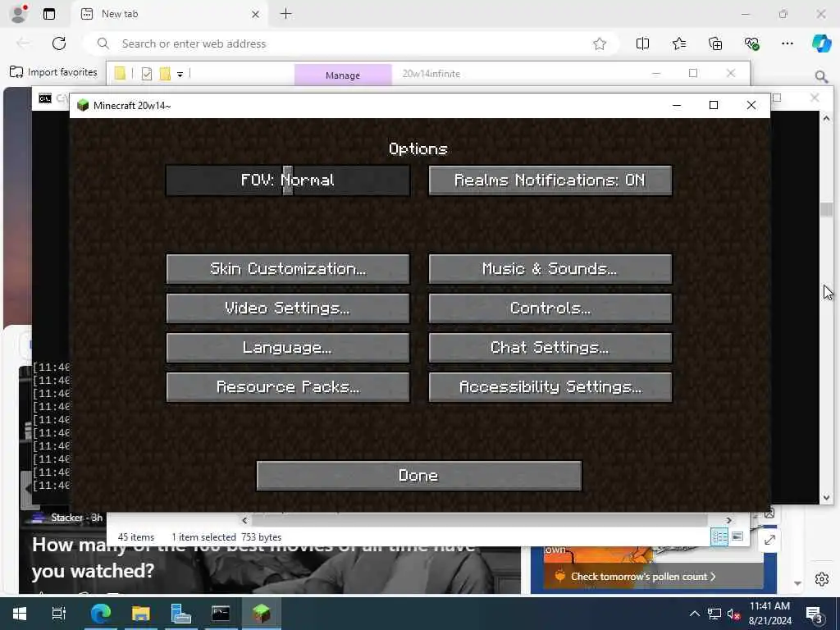840x630 pixels.
Task: Open Chat Settings menu
Action: tap(550, 348)
